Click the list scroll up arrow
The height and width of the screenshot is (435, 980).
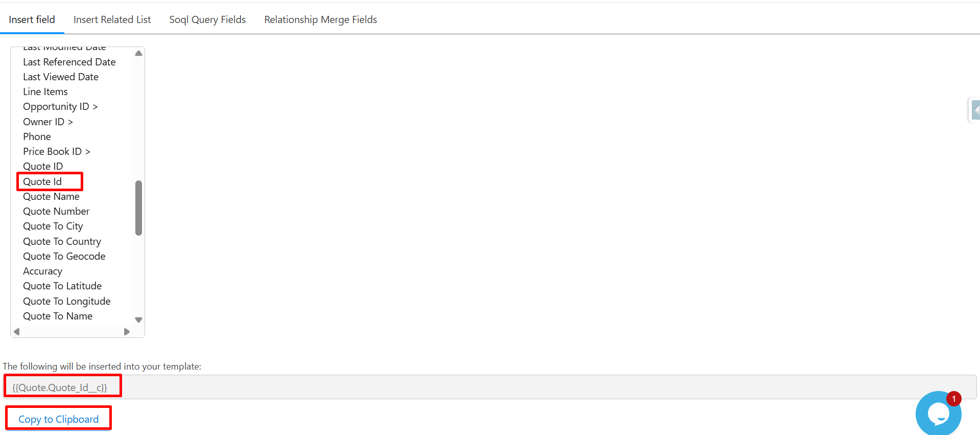coord(138,53)
